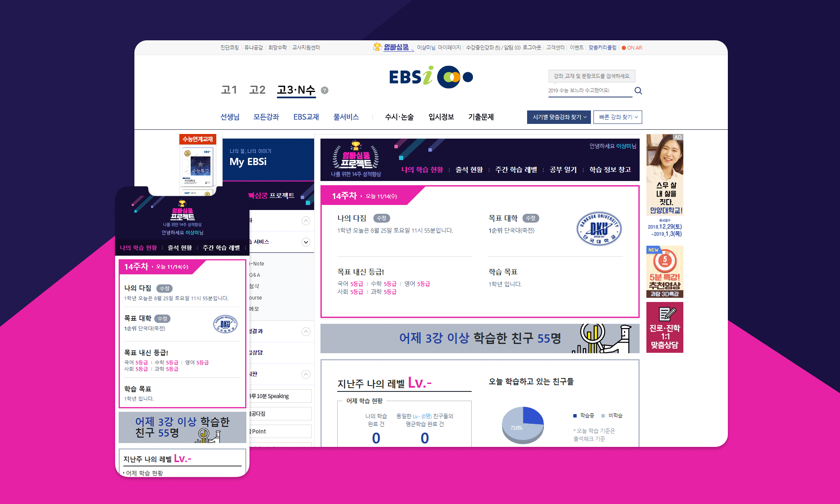Open the 수시·논술 menu
Image resolution: width=840 pixels, height=504 pixels.
pyautogui.click(x=399, y=117)
